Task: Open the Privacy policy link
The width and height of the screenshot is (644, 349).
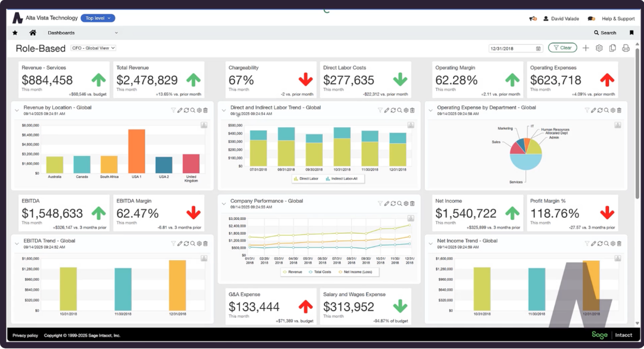Action: [x=25, y=335]
